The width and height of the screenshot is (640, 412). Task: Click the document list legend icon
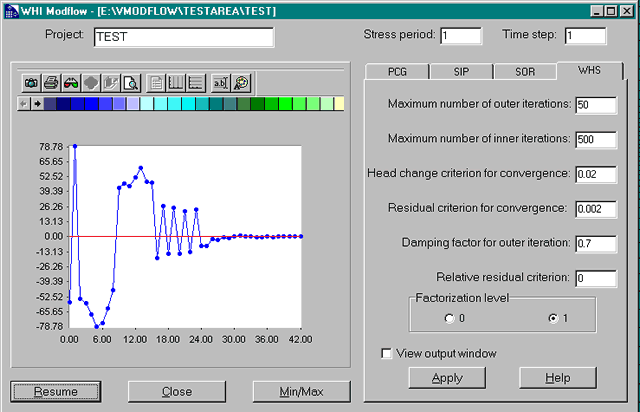coord(156,83)
